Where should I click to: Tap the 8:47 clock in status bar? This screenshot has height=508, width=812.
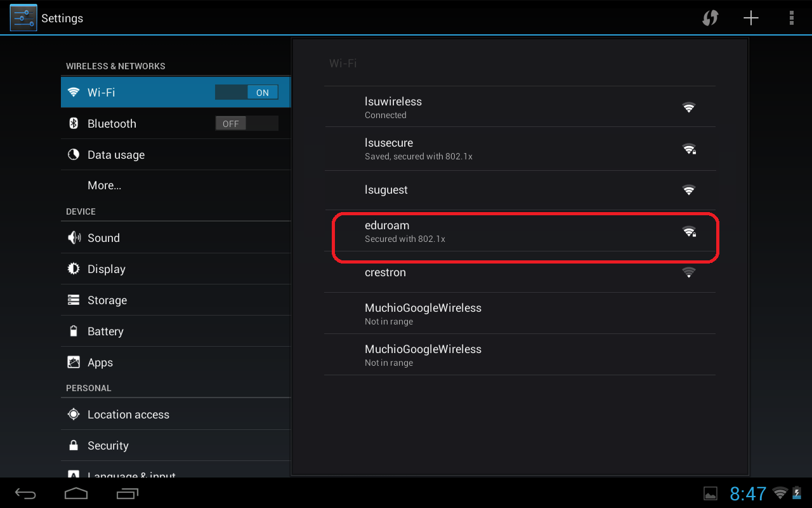(x=748, y=493)
